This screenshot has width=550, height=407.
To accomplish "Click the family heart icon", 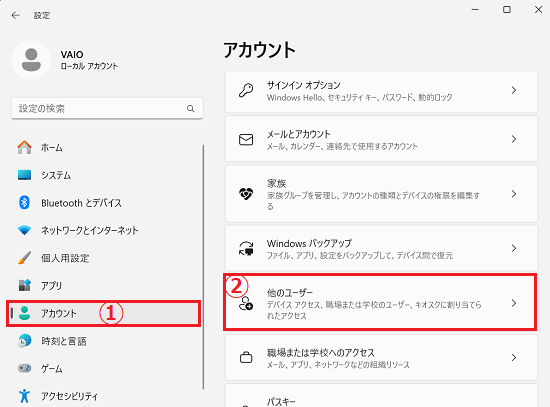I will click(x=246, y=194).
